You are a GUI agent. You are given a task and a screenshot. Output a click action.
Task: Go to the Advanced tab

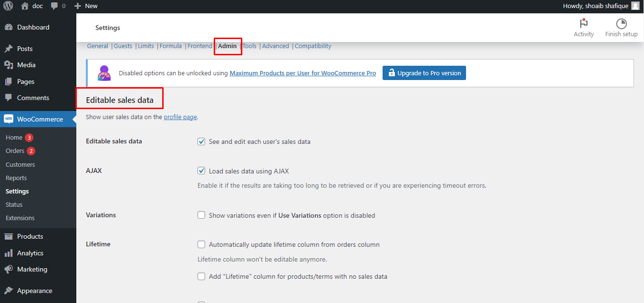[x=276, y=46]
